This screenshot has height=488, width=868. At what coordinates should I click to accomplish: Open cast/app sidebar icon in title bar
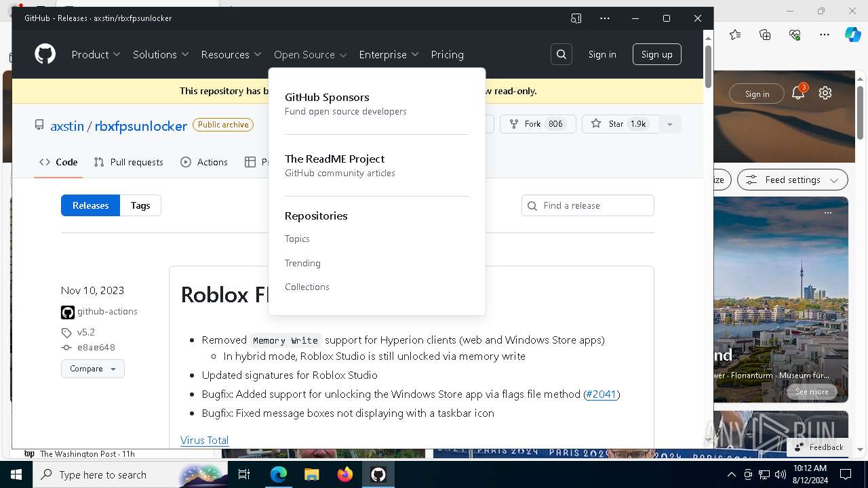click(576, 18)
